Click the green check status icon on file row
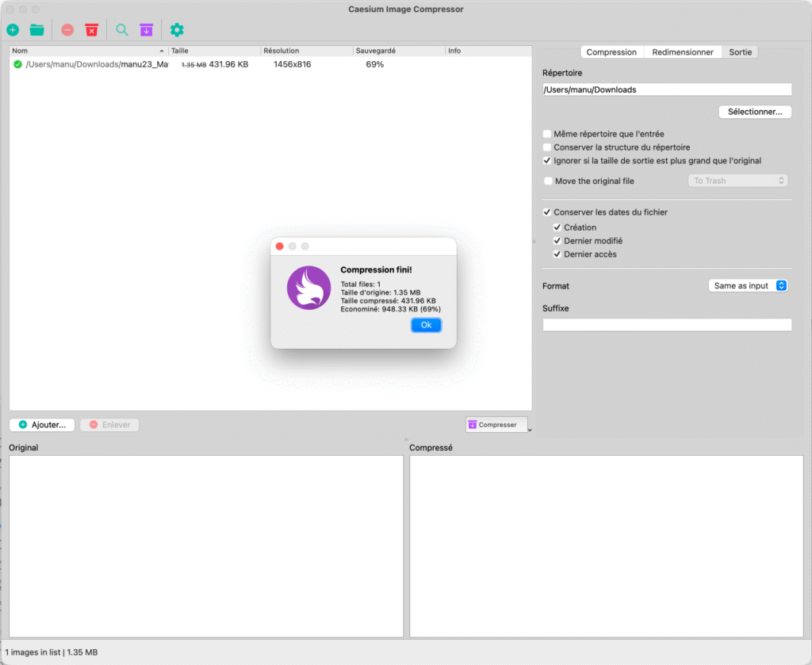This screenshot has height=665, width=812. click(x=17, y=64)
